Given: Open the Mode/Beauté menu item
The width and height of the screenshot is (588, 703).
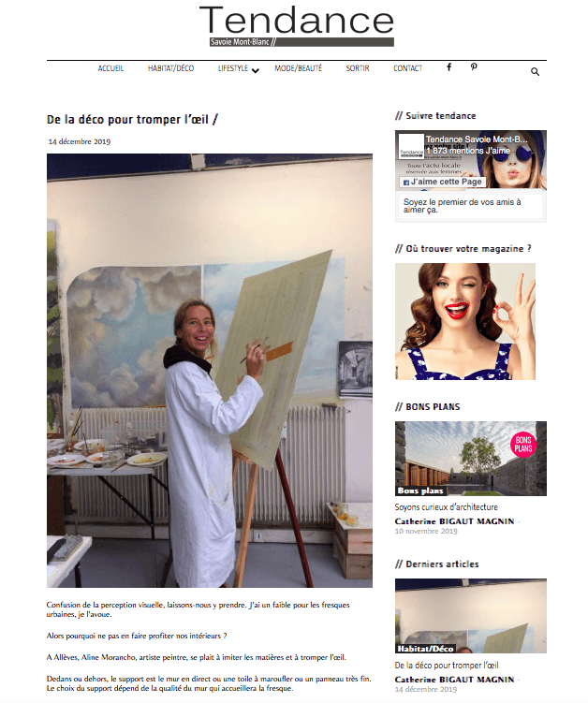Looking at the screenshot, I should click(299, 68).
